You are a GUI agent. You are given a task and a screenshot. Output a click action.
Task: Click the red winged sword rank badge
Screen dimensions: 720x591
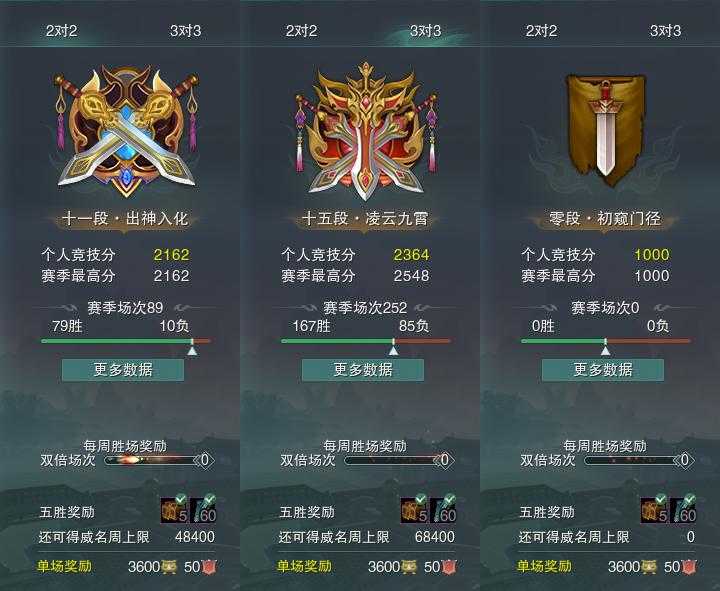(366, 132)
